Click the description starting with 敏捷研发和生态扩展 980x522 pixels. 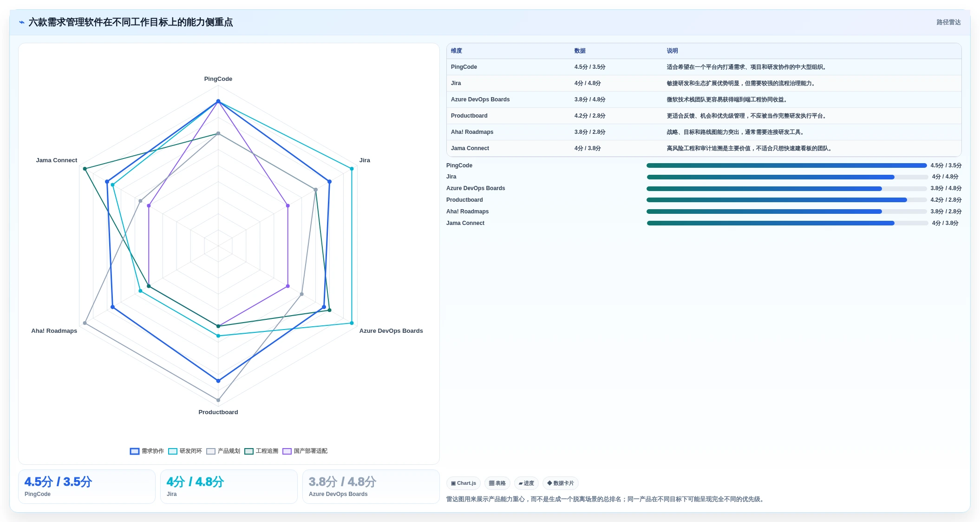tap(742, 83)
